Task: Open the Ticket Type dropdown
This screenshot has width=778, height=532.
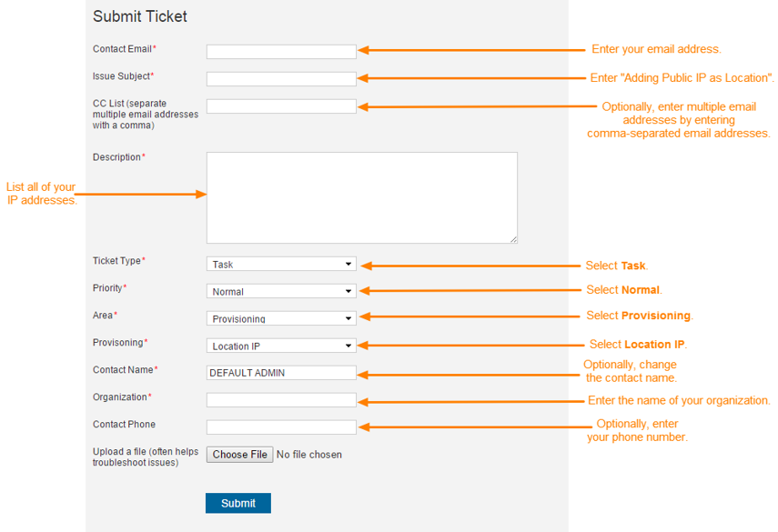Action: pos(280,265)
